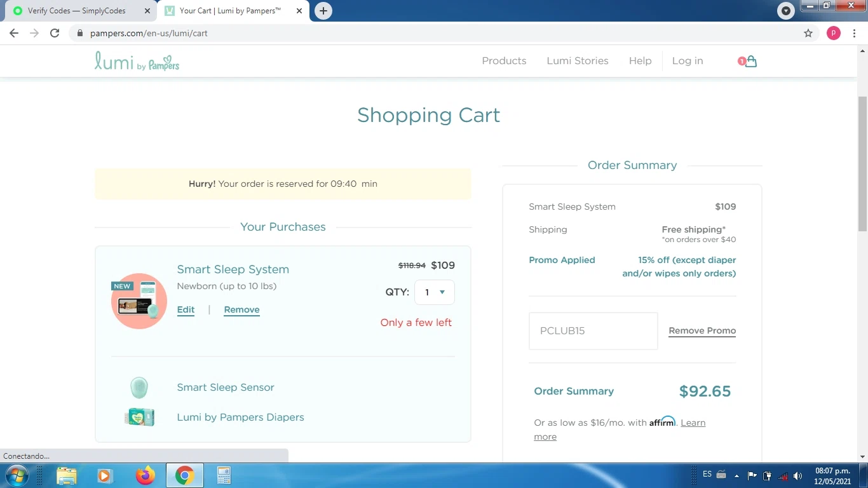Image resolution: width=868 pixels, height=488 pixels.
Task: Open the Calculator taskbar icon
Action: 224,475
